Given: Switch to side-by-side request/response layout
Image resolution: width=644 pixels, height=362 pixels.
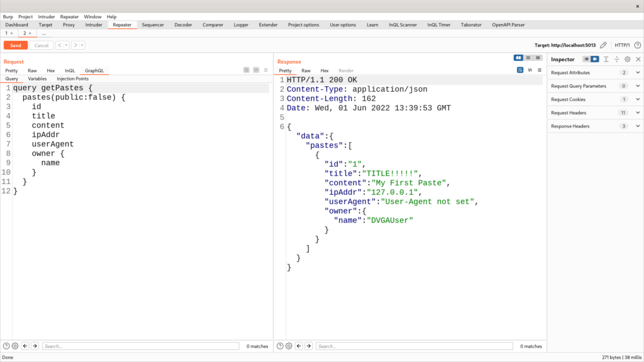Looking at the screenshot, I should click(x=519, y=58).
